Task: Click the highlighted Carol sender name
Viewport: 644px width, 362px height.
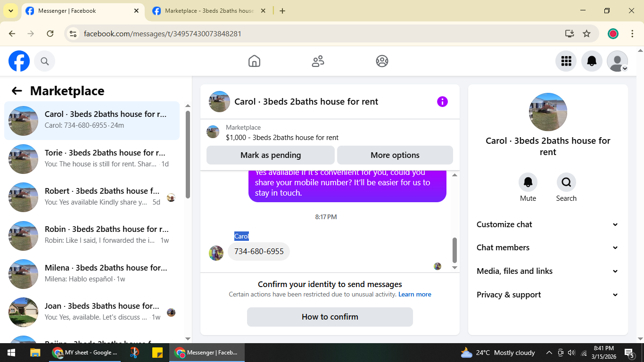Action: tap(241, 236)
